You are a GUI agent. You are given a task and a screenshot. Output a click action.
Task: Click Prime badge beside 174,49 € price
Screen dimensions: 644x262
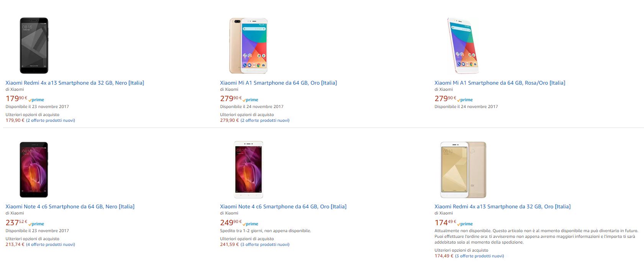[465, 224]
